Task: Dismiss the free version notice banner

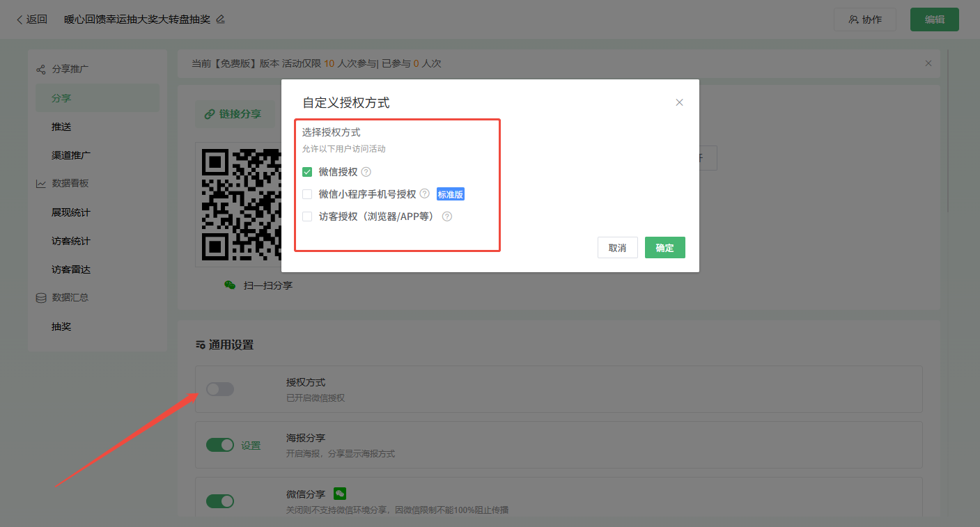Action: 928,63
